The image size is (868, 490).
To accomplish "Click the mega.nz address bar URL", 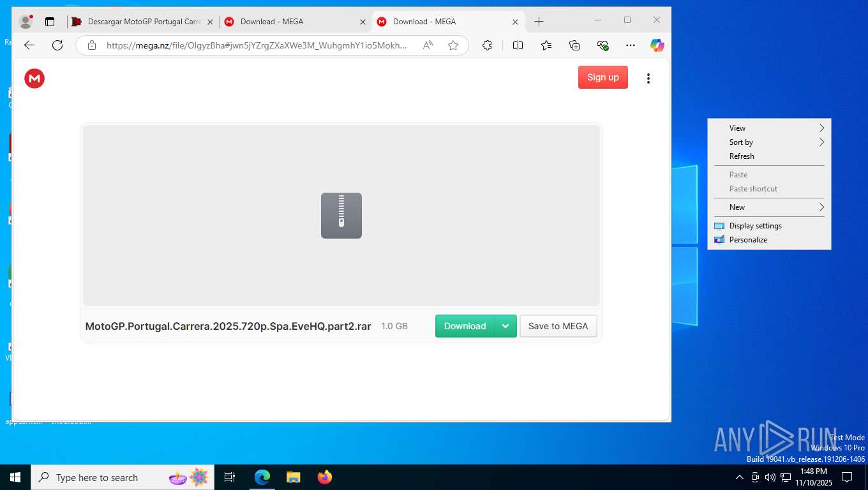I will click(x=257, y=45).
